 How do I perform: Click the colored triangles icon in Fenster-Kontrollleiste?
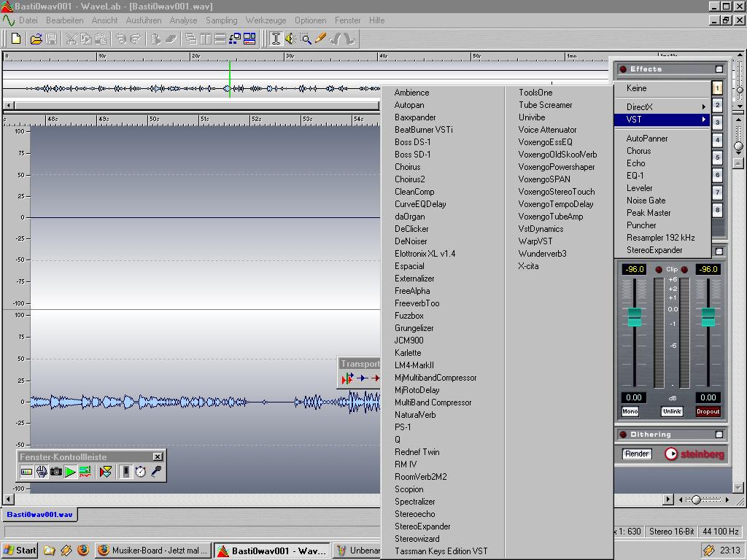pyautogui.click(x=106, y=472)
